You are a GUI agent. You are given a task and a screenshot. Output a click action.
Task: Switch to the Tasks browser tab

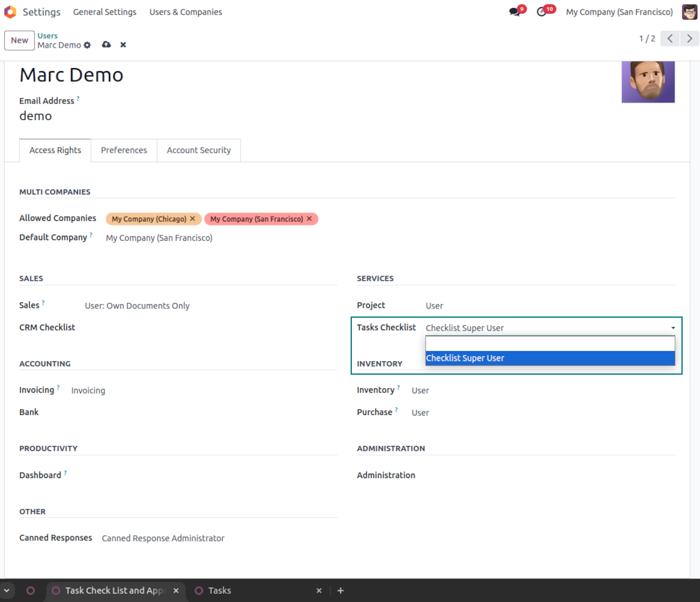click(219, 590)
